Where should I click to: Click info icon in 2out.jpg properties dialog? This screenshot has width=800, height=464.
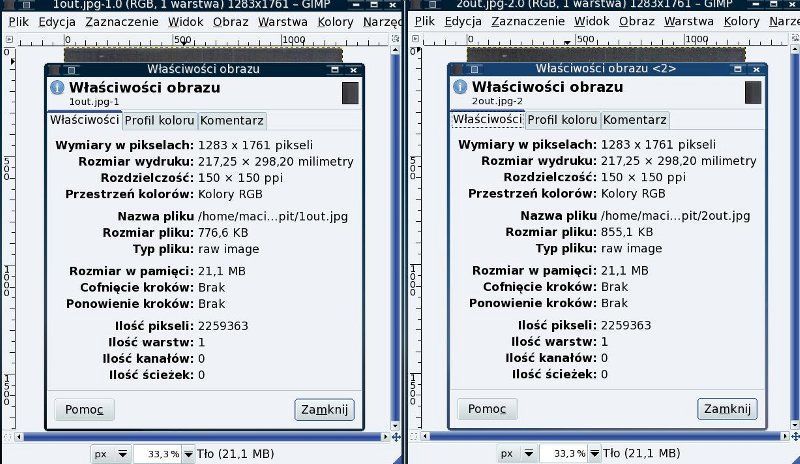pyautogui.click(x=460, y=87)
